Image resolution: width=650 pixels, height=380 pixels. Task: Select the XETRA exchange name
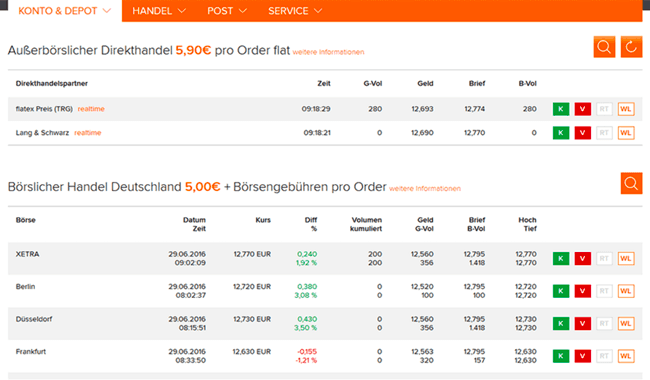tap(27, 254)
